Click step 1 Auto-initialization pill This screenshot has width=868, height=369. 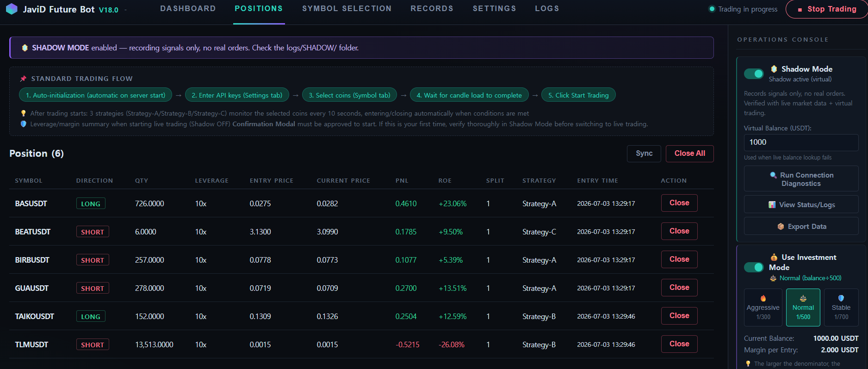[x=95, y=95]
